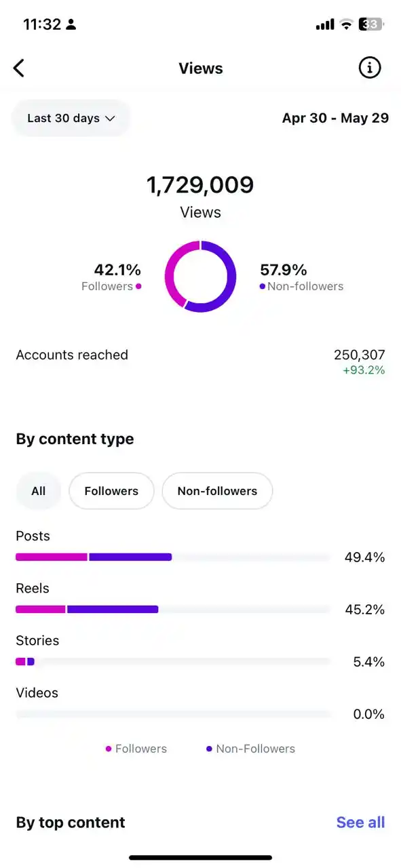
Task: Tap the battery indicator icon
Action: click(371, 25)
